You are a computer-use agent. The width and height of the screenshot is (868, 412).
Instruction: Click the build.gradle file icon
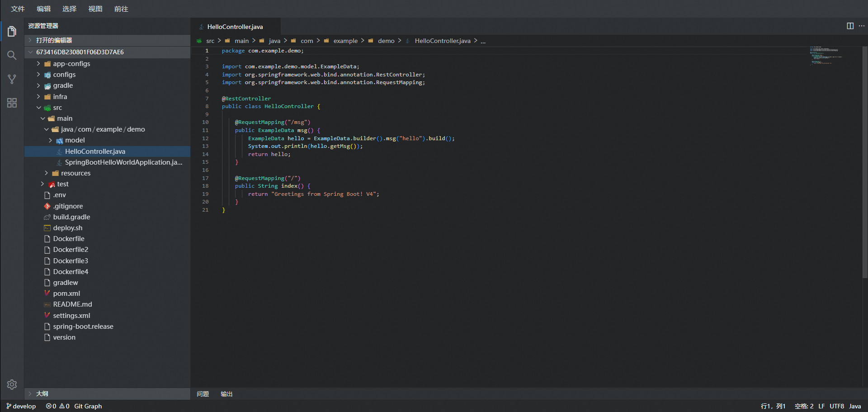(47, 217)
